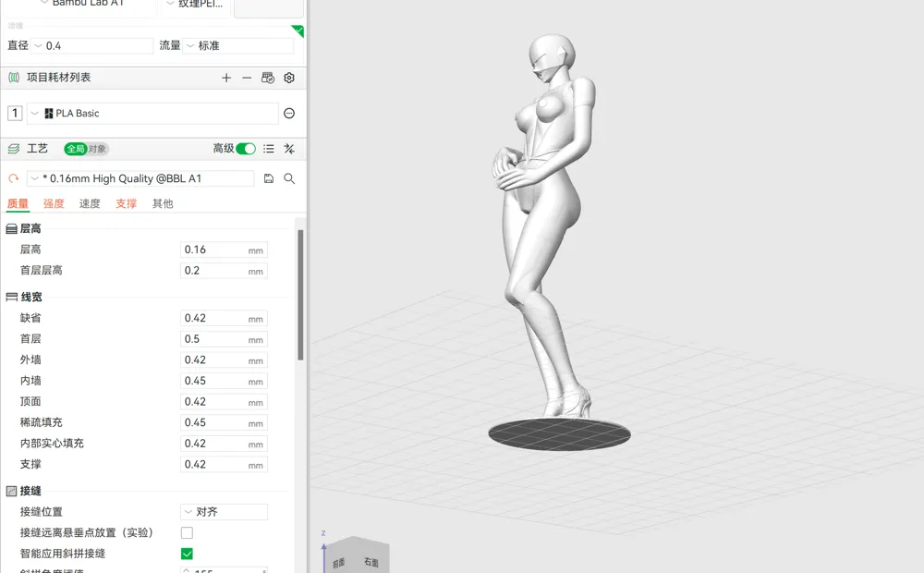Viewport: 924px width, 573px height.
Task: Open the 接缝位置 对齐 dropdown
Action: [x=224, y=512]
